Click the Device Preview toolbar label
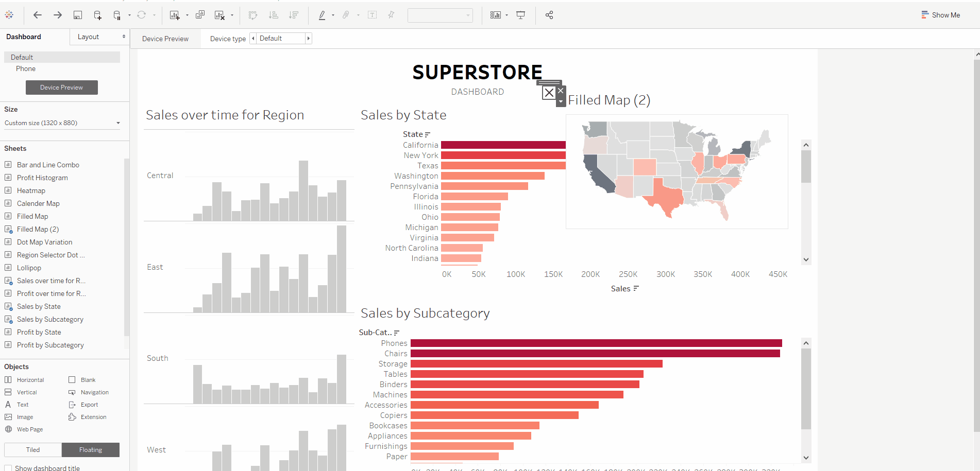980x471 pixels. pos(165,39)
